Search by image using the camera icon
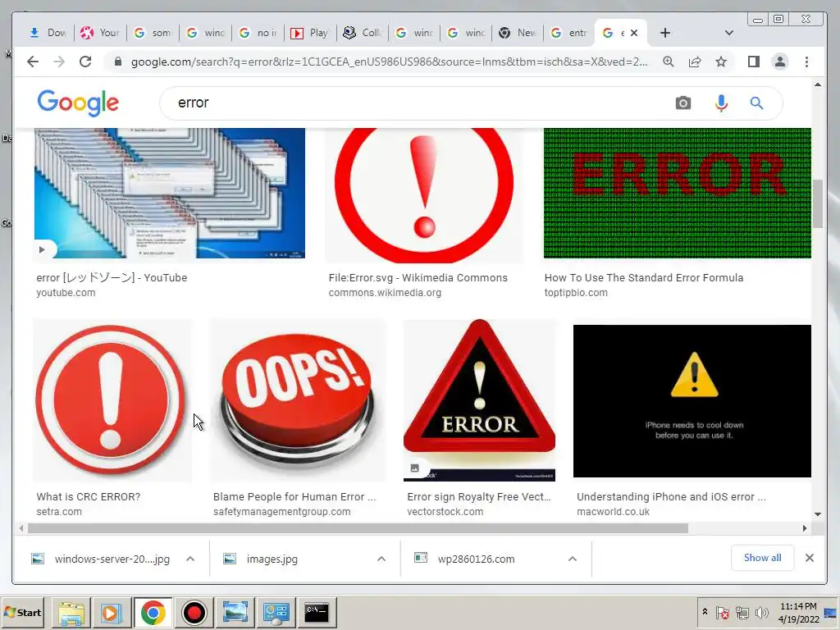The height and width of the screenshot is (630, 840). pos(683,103)
